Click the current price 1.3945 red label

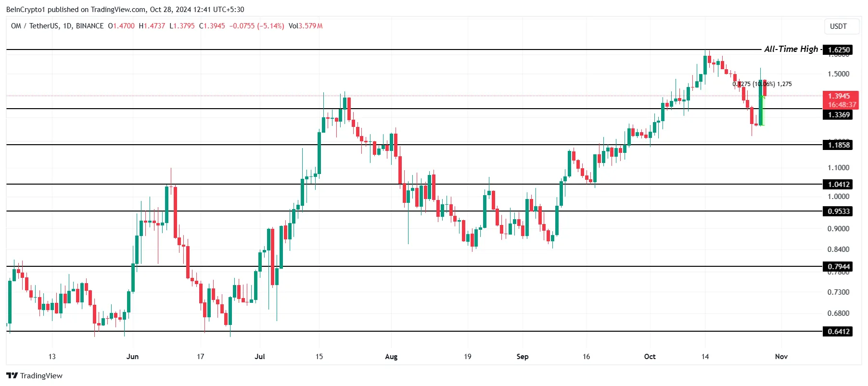[x=841, y=100]
